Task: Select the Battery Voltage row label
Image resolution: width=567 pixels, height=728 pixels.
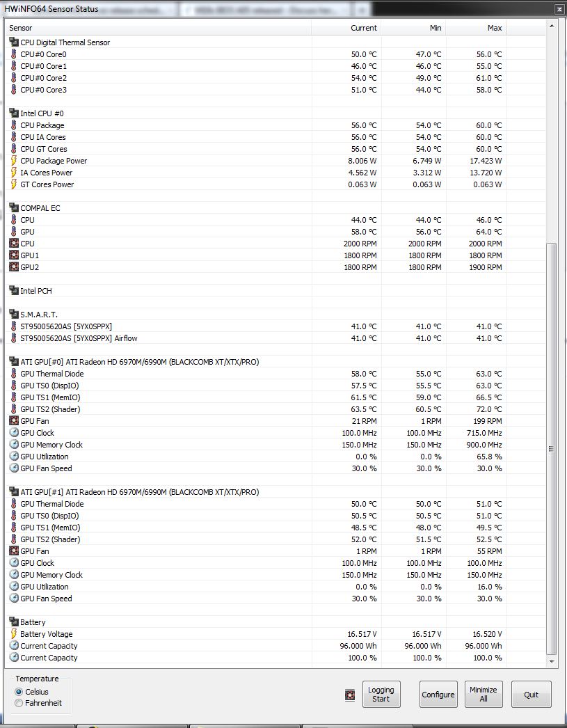Action: (47, 634)
